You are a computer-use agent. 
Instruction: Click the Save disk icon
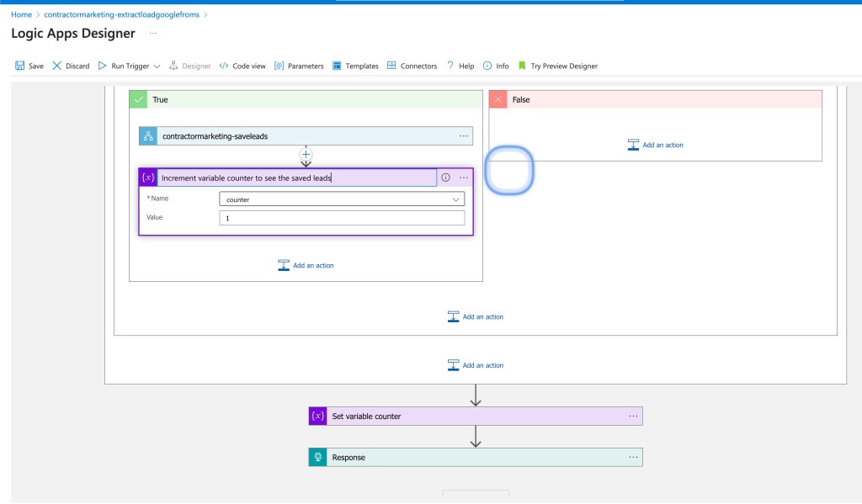coord(20,66)
